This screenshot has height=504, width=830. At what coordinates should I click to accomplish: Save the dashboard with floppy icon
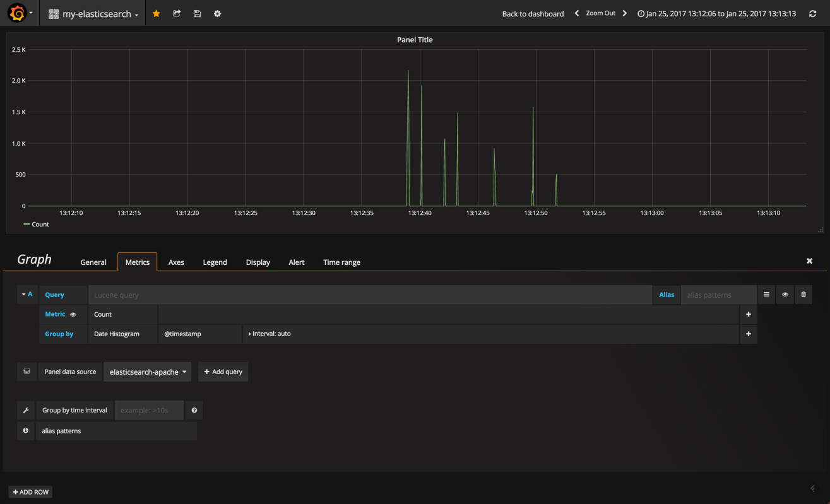click(197, 13)
